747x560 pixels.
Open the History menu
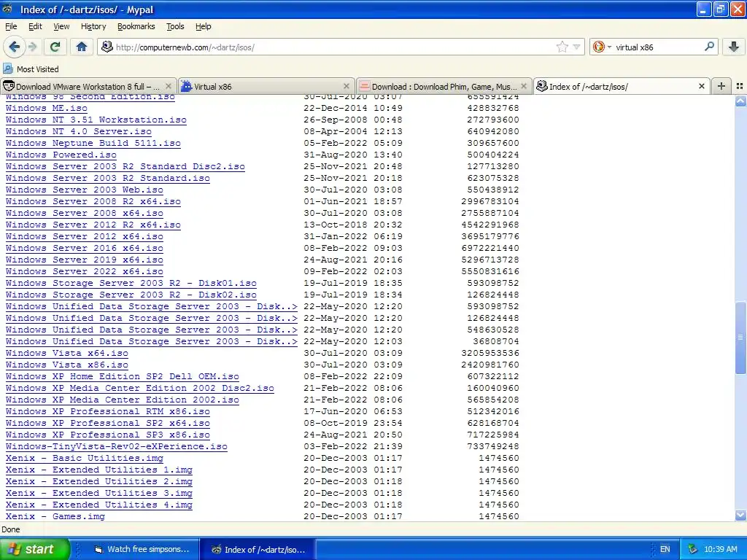click(x=93, y=26)
